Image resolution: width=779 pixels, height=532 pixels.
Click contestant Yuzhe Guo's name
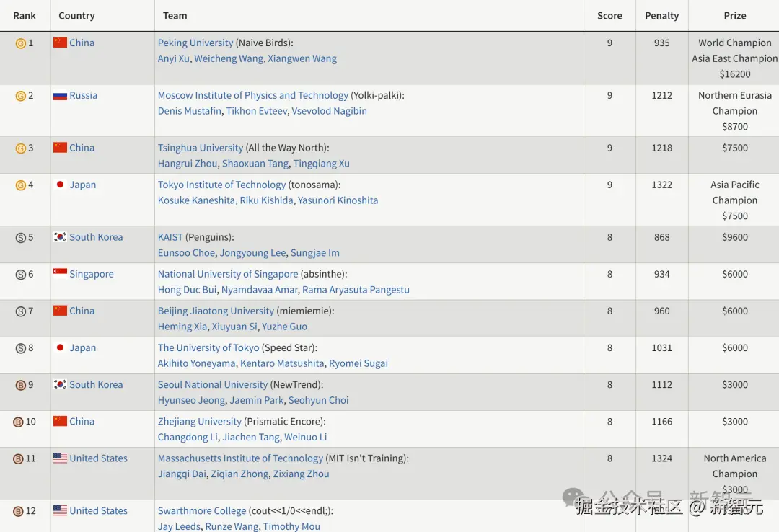284,327
